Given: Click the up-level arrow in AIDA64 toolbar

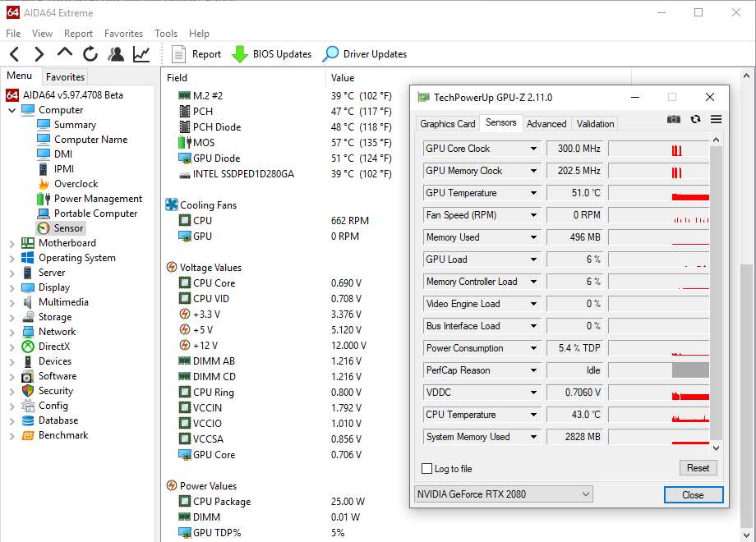Looking at the screenshot, I should click(65, 53).
